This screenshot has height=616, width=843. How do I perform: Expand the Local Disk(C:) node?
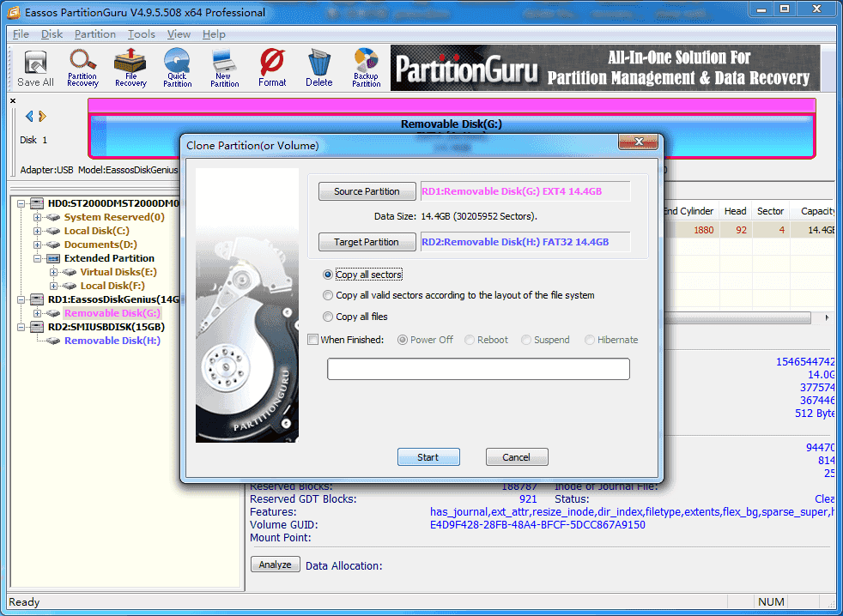(37, 231)
